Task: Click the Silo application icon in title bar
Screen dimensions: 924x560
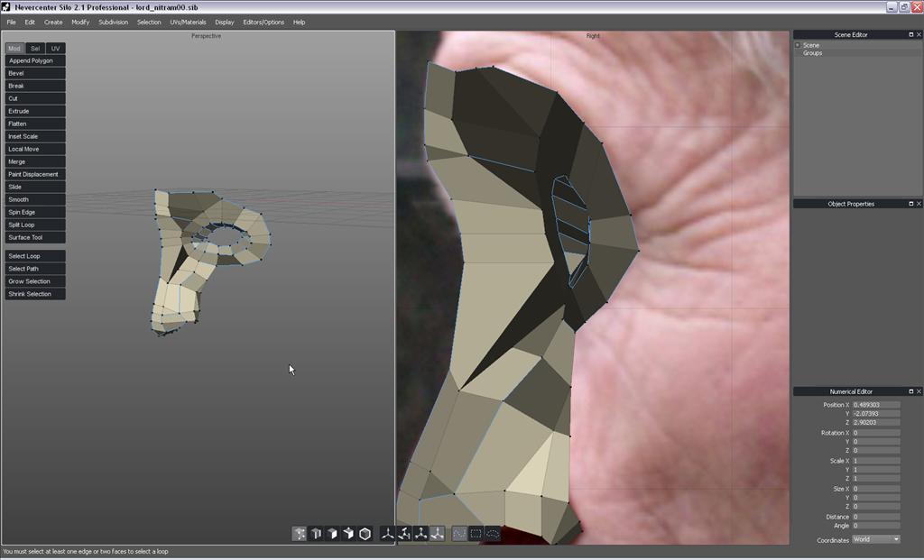Action: [x=6, y=7]
